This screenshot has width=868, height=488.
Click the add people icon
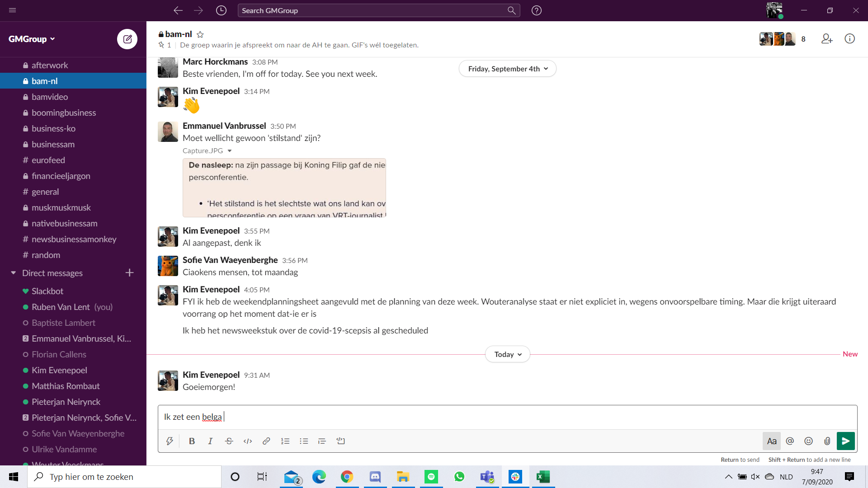(x=827, y=39)
